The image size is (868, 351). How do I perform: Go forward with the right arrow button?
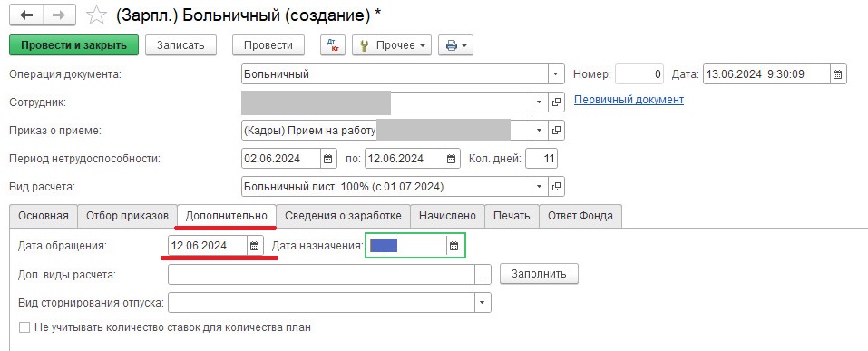59,15
